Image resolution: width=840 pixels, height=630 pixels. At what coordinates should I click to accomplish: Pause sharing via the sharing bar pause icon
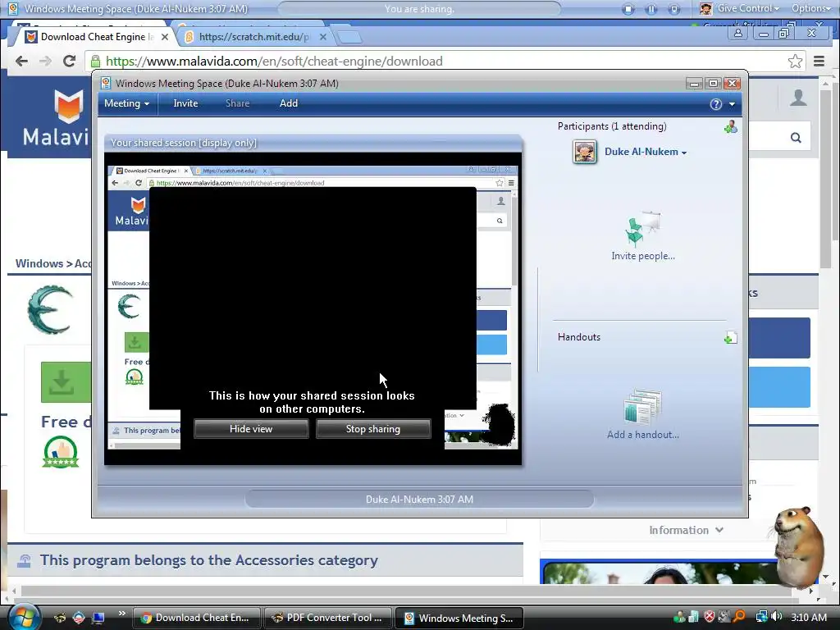[651, 9]
